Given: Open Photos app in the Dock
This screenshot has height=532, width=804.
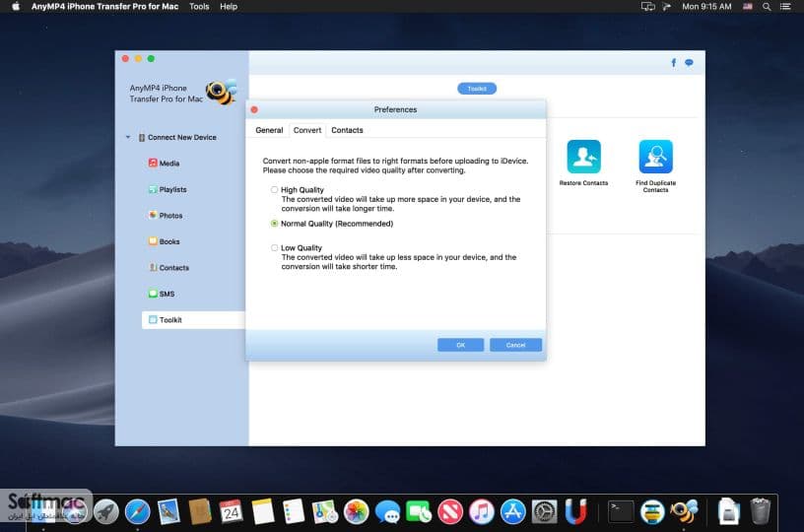Looking at the screenshot, I should tap(357, 511).
